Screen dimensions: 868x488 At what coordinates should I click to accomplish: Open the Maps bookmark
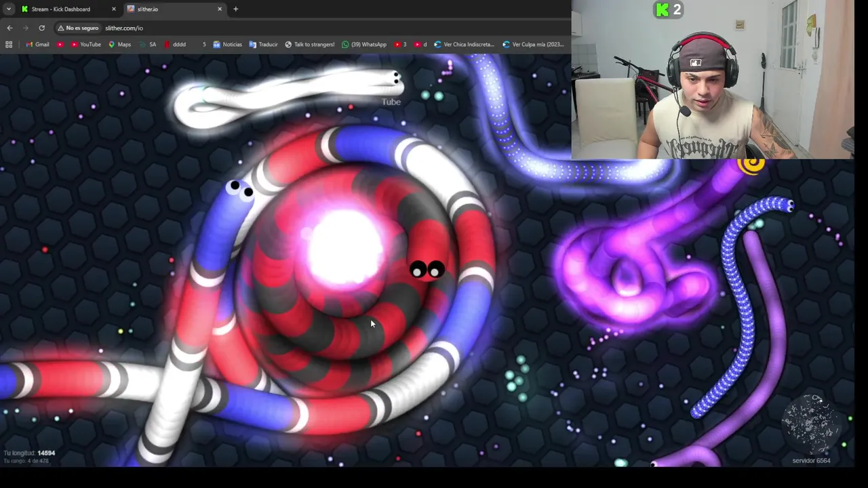[119, 44]
